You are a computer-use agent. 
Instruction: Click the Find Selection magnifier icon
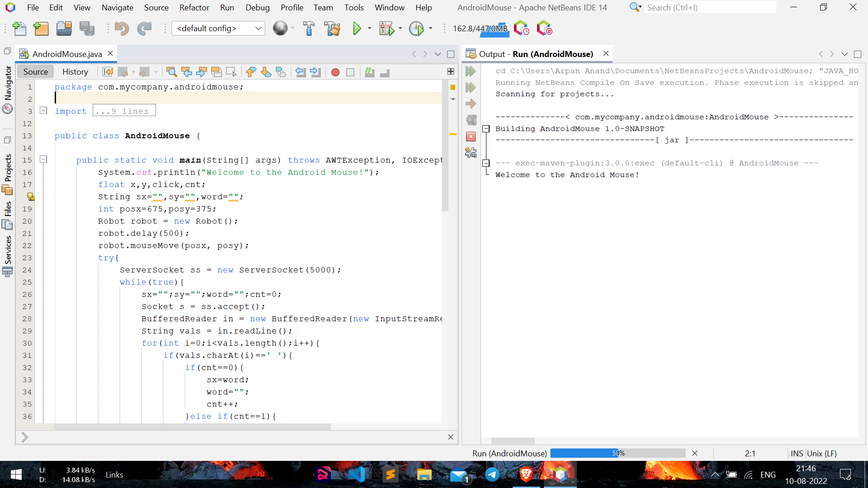171,72
